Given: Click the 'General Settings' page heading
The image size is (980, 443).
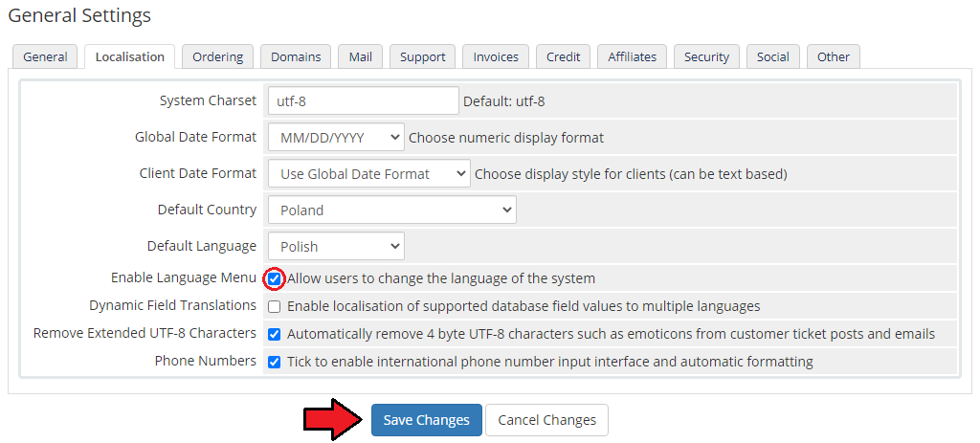Looking at the screenshot, I should (x=79, y=15).
